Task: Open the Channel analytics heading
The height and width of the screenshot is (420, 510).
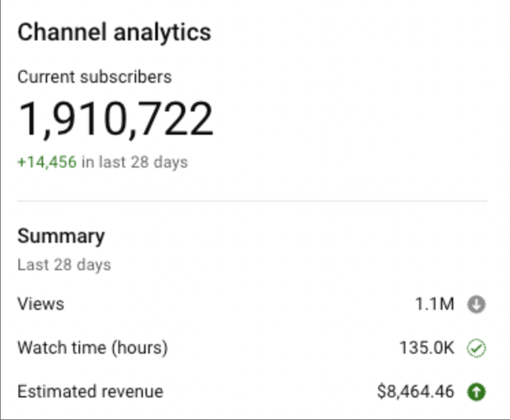Action: [x=114, y=32]
